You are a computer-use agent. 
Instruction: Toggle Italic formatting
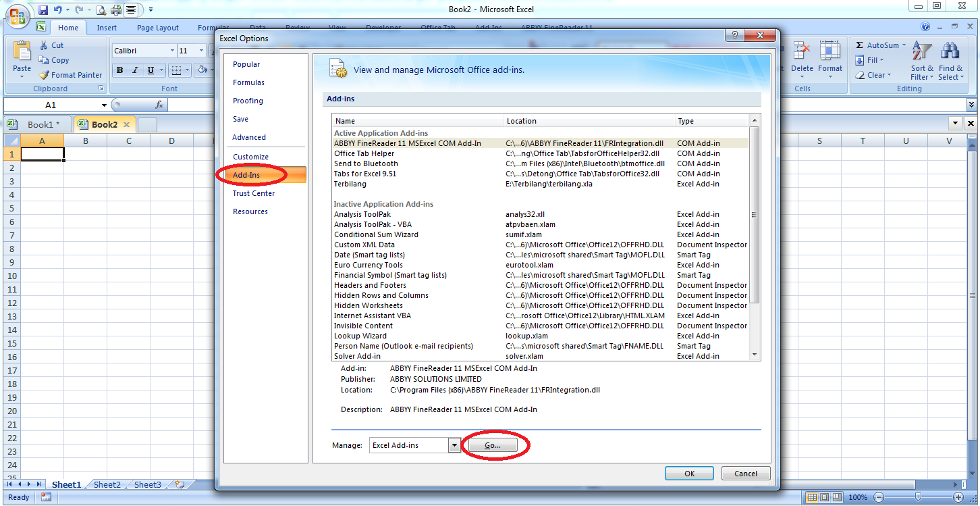tap(135, 70)
